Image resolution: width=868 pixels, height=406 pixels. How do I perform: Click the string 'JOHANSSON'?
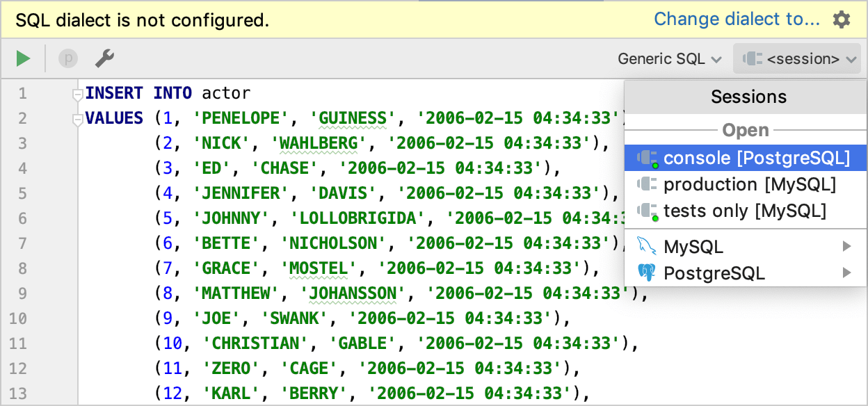(353, 293)
